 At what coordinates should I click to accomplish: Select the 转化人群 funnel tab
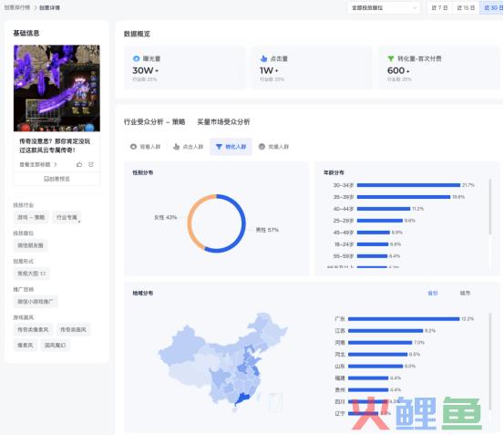231,147
